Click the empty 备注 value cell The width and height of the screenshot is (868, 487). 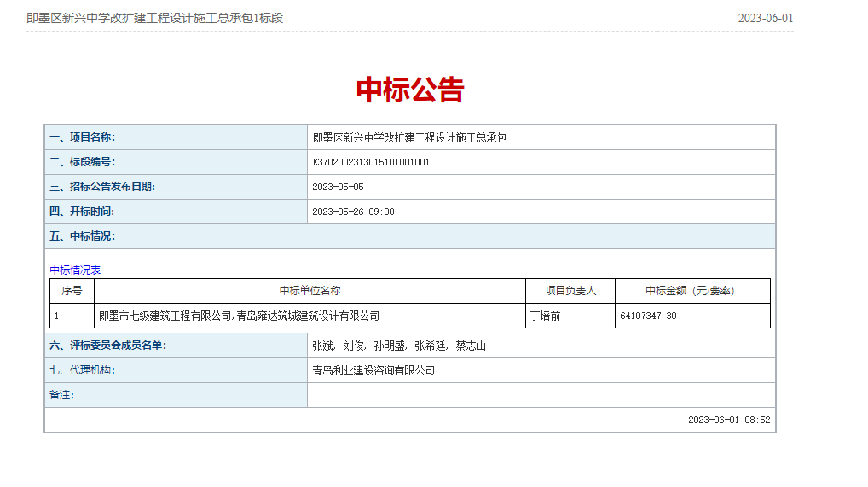tap(541, 395)
